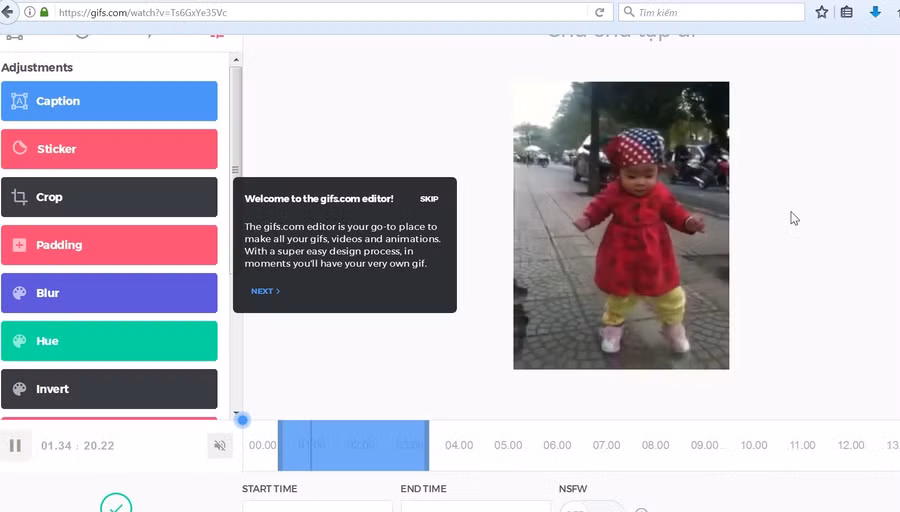This screenshot has width=900, height=512.
Task: Apply the Invert effect
Action: tap(109, 389)
